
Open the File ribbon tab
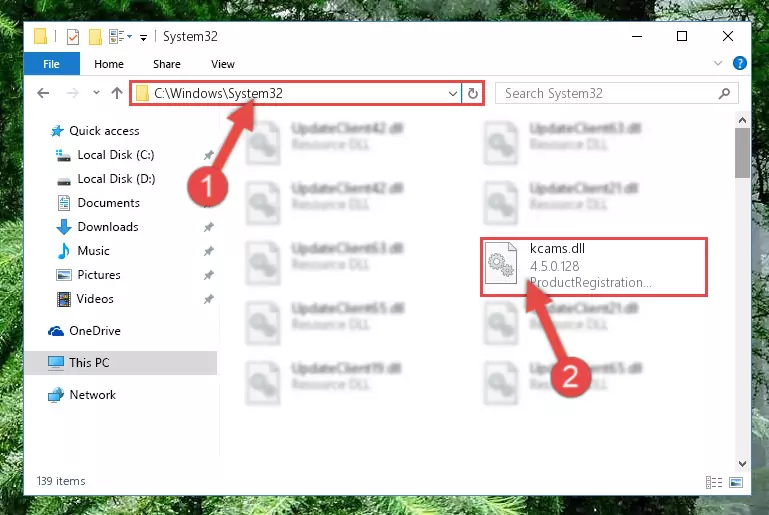(x=51, y=64)
